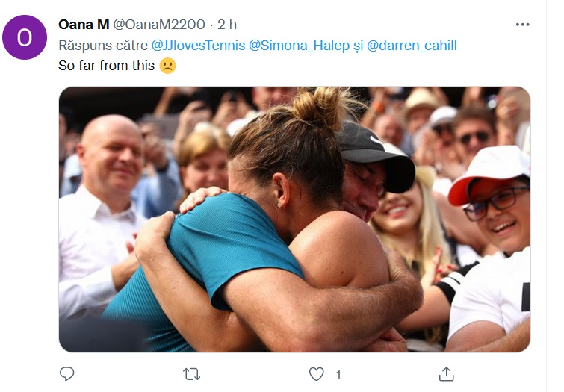Click the tweet text So far from this
The image size is (564, 392).
tap(107, 66)
